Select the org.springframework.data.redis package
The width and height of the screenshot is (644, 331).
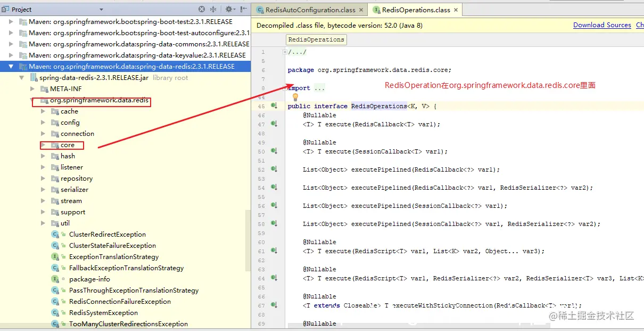[x=99, y=100]
